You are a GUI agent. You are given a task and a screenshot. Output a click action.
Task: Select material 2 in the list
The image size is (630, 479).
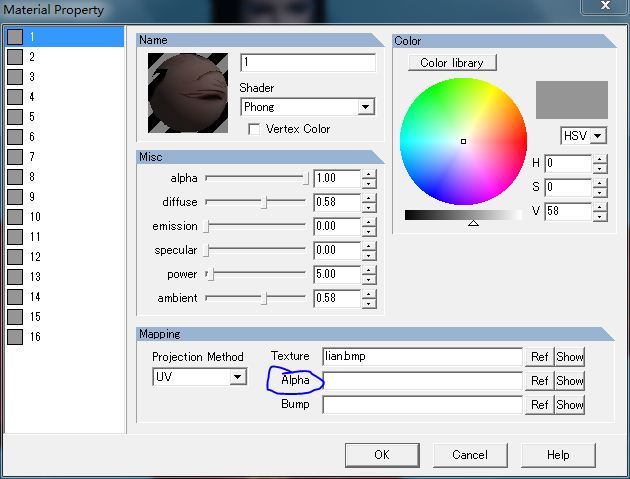65,57
